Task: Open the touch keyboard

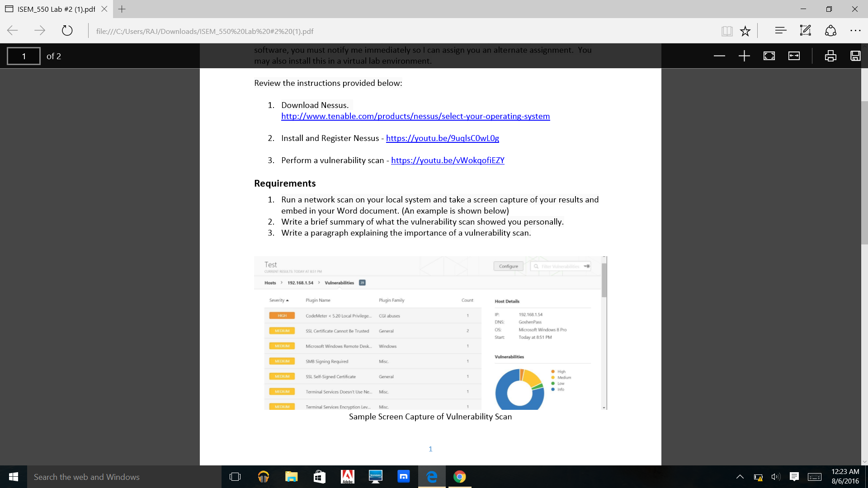Action: click(815, 477)
